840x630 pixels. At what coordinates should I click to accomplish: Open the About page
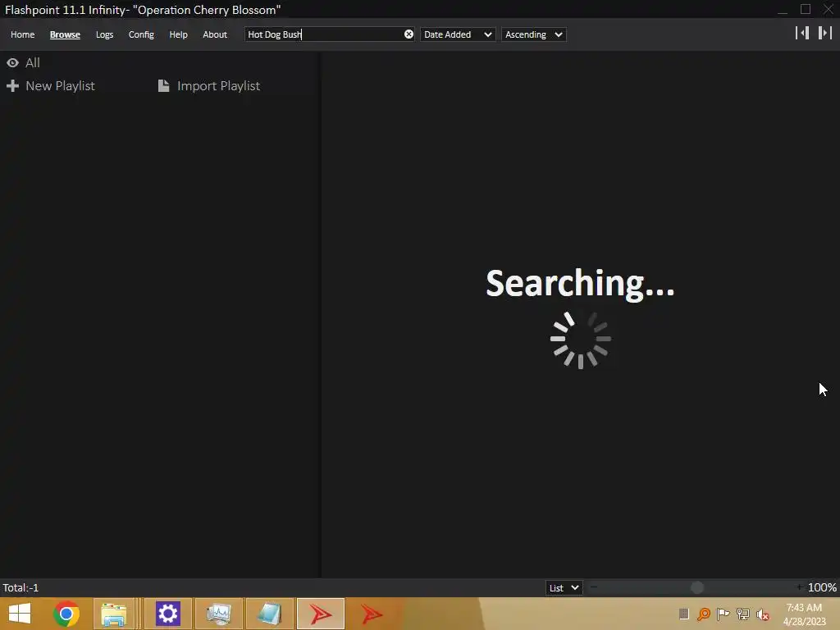(x=215, y=34)
